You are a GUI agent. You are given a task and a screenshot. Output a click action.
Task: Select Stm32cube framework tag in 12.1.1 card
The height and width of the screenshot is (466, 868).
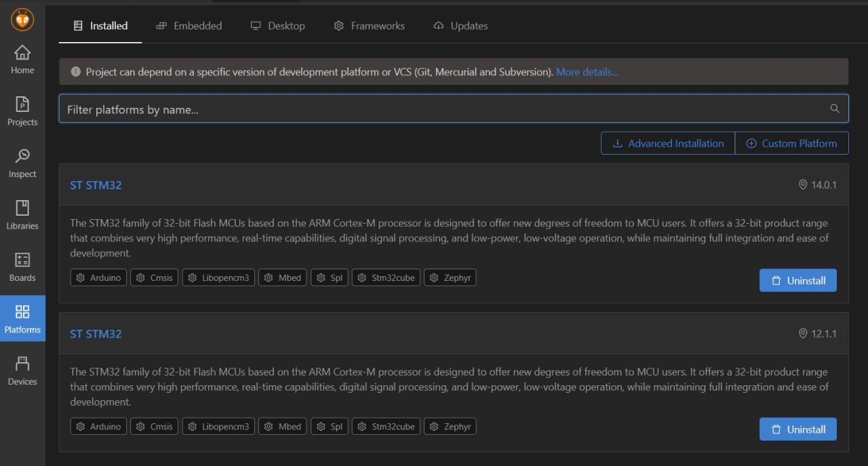coord(386,427)
